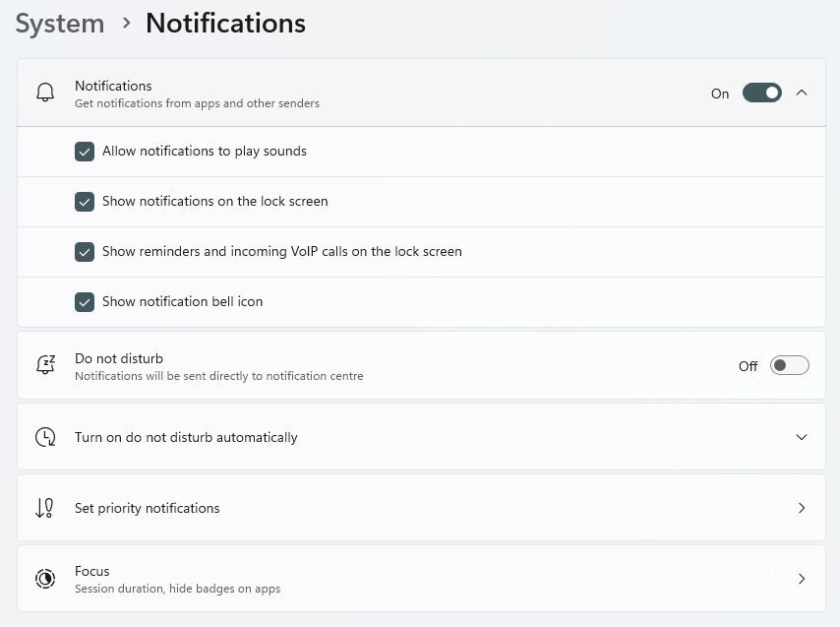
Task: Enable the Do not disturb toggle
Action: (x=789, y=365)
